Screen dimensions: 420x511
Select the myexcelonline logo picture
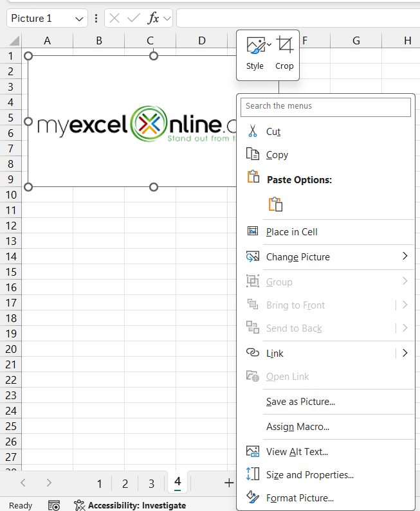pos(132,121)
